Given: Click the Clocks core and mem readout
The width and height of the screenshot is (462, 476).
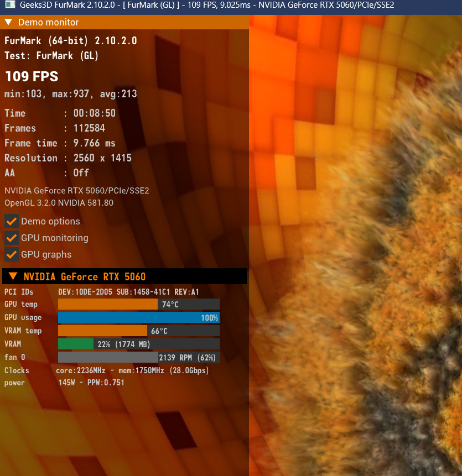Looking at the screenshot, I should [133, 370].
